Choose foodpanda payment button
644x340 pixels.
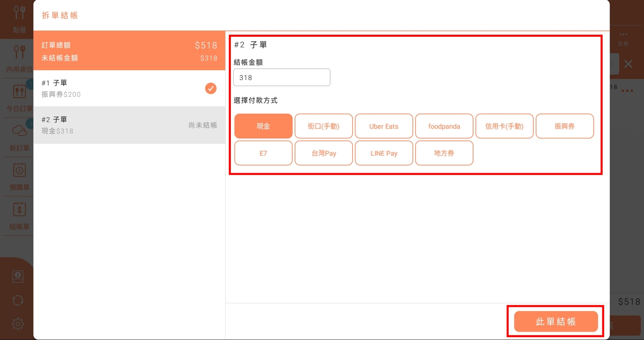pyautogui.click(x=444, y=126)
